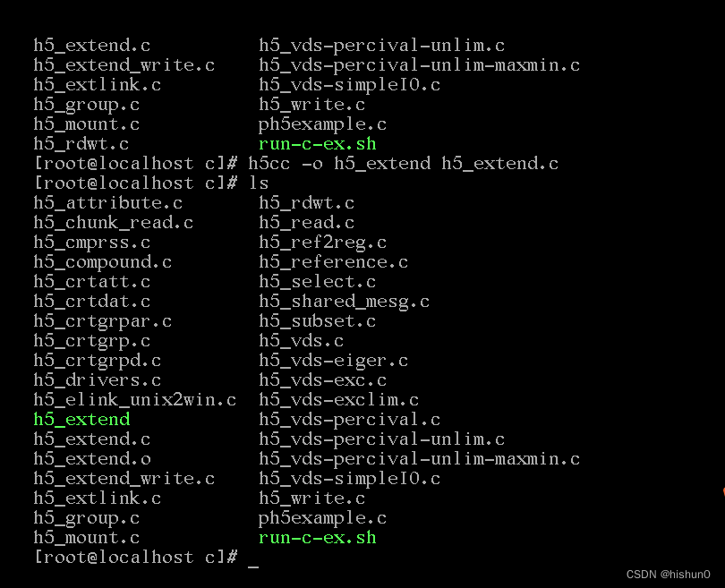Click the h5_reference.c filename

coord(333,262)
